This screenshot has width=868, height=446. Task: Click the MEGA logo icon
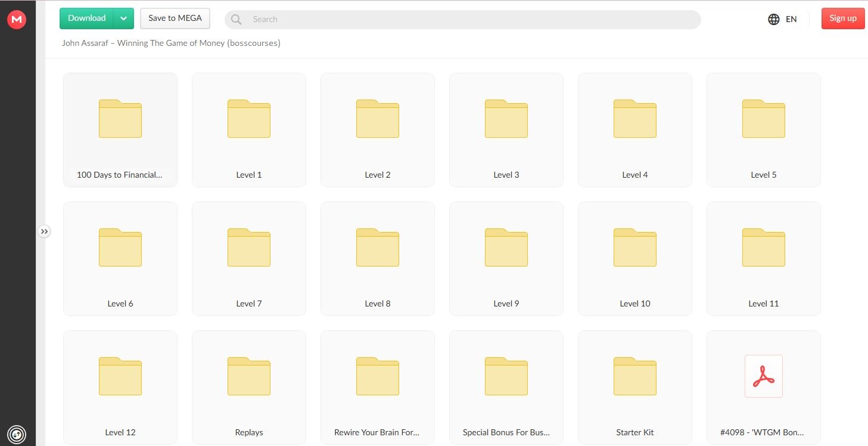point(17,20)
